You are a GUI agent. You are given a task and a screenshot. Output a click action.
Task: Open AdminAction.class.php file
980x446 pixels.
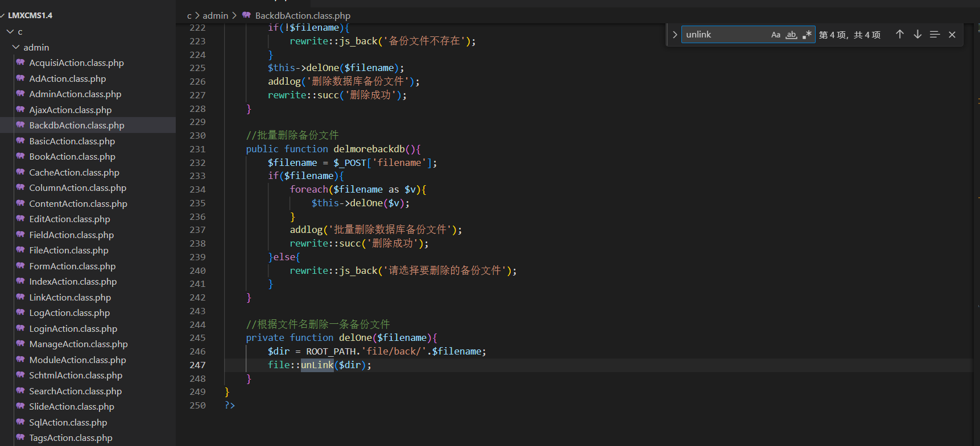[x=75, y=94]
